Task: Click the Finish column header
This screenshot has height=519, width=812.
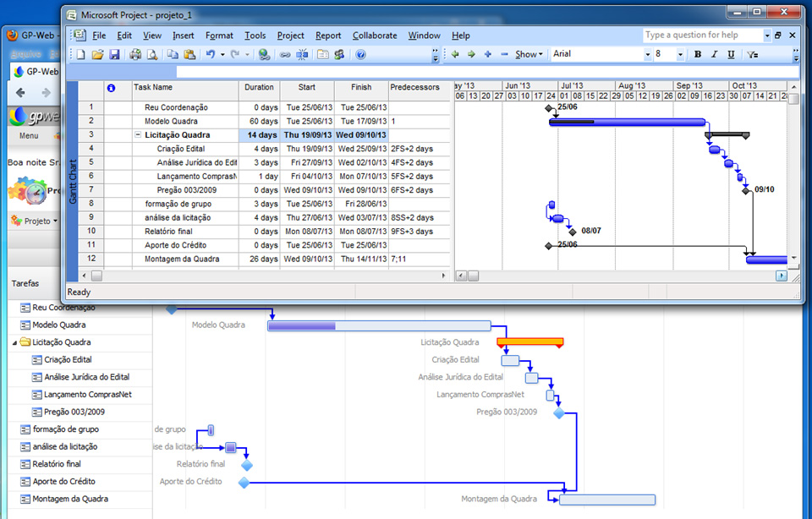Action: click(361, 90)
